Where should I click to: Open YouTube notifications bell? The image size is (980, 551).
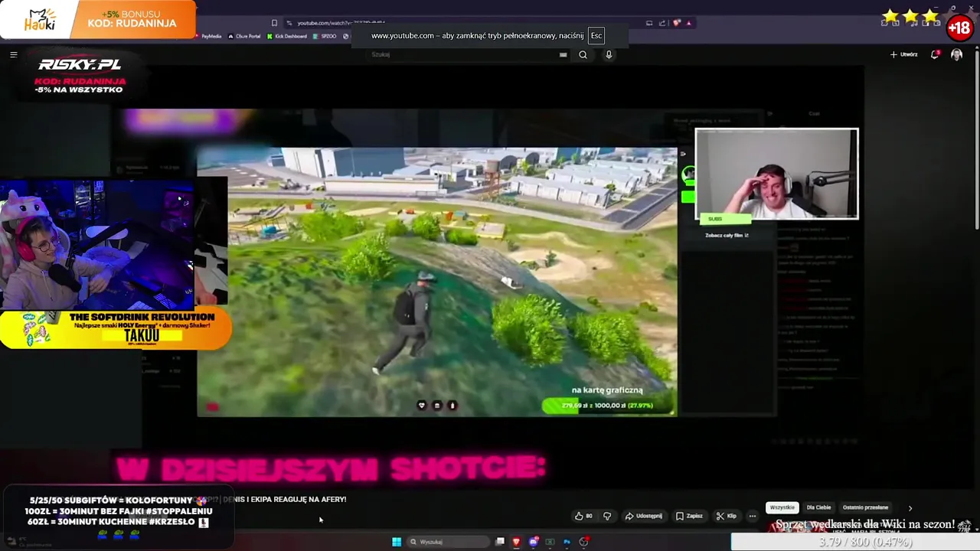point(935,54)
